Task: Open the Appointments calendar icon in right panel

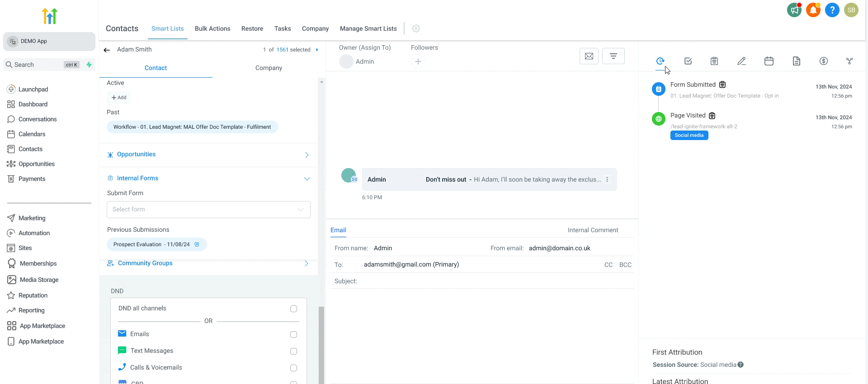Action: pos(769,61)
